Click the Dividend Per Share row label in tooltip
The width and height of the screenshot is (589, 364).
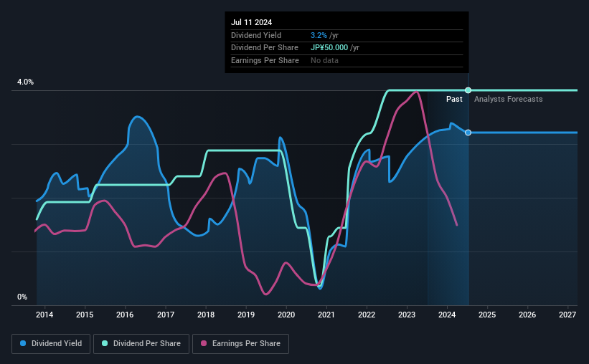point(265,48)
